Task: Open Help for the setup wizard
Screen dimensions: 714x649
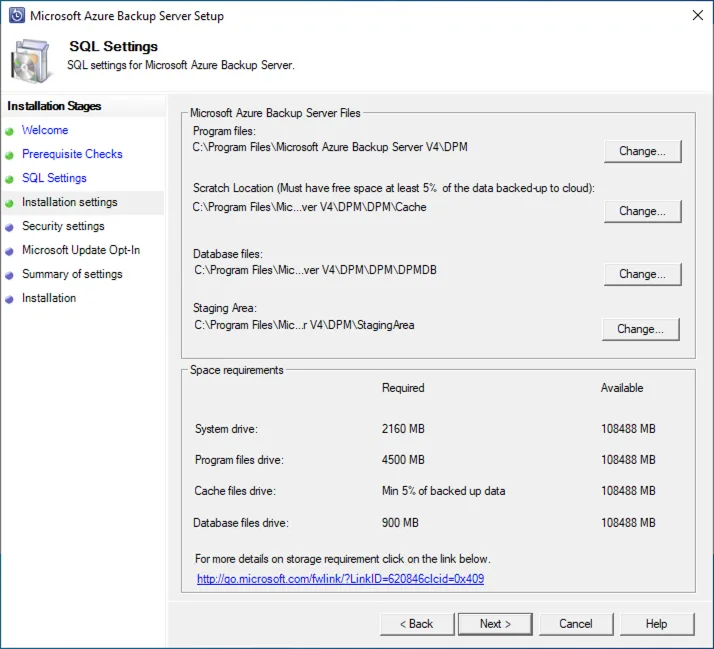Action: 656,624
